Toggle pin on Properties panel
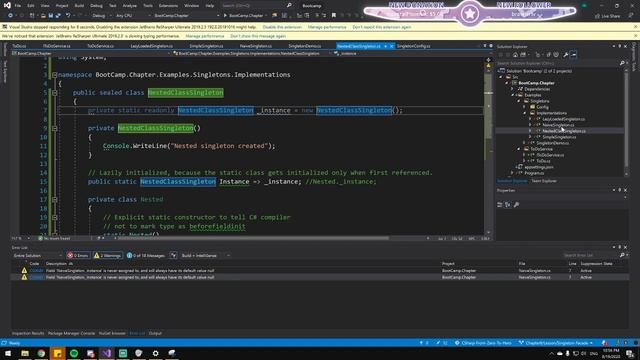The height and width of the screenshot is (360, 640). coord(619,190)
